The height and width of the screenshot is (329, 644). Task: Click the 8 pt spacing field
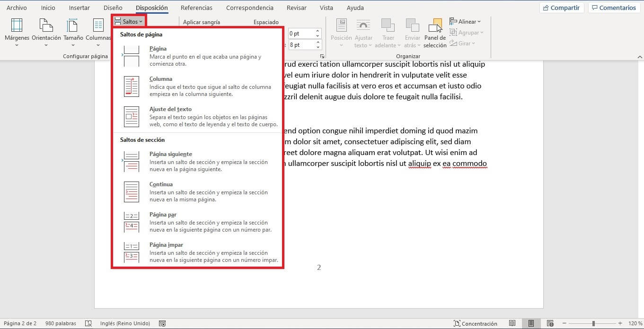301,45
